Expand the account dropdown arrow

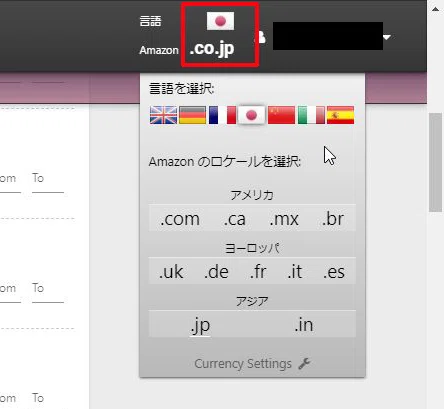[386, 37]
